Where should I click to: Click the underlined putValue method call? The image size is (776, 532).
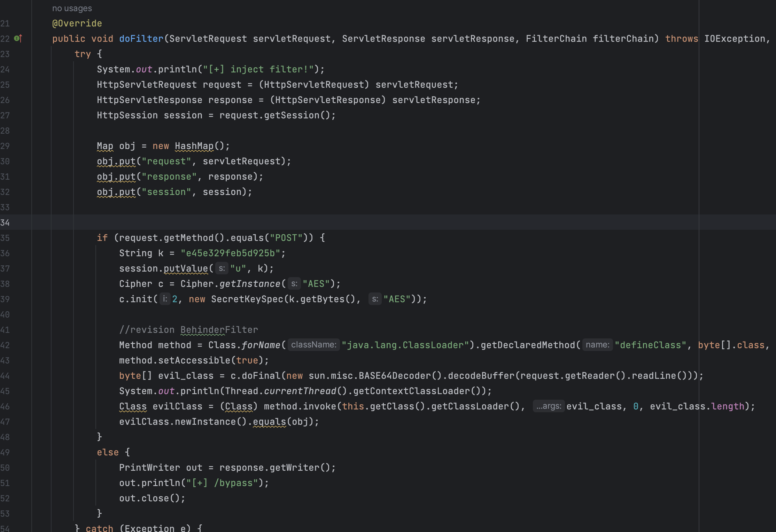click(186, 268)
